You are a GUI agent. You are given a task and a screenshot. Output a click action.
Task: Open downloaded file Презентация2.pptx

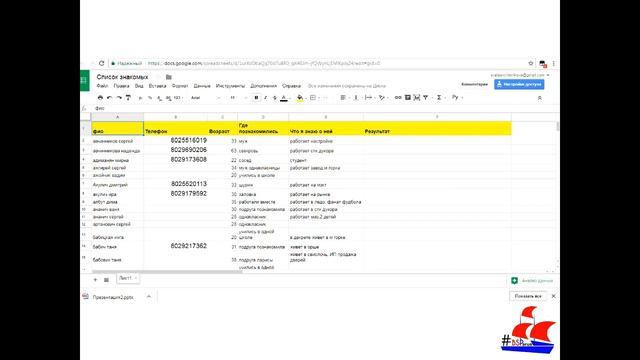[x=113, y=297]
